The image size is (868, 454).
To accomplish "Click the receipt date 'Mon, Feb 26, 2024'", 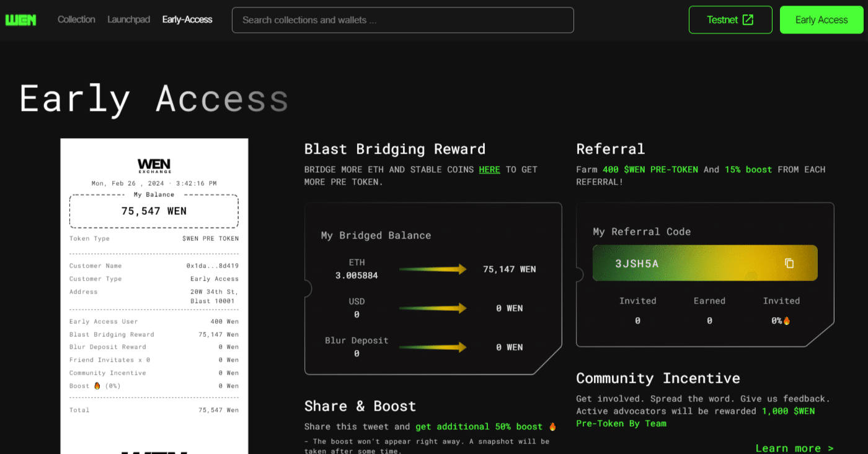I will [129, 183].
